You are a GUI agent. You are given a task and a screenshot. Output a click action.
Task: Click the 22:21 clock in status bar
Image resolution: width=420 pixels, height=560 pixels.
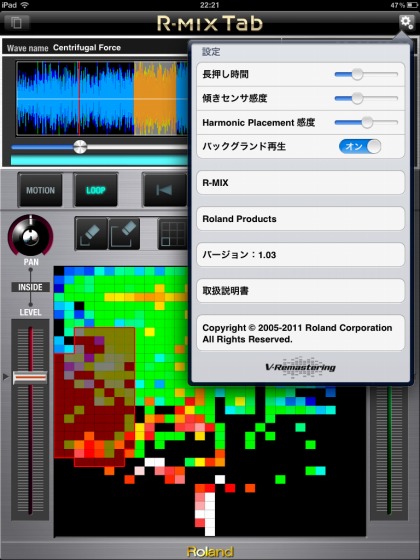(x=210, y=5)
